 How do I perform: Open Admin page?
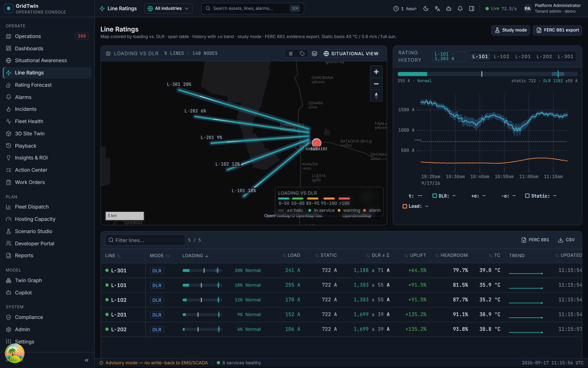(47, 329)
